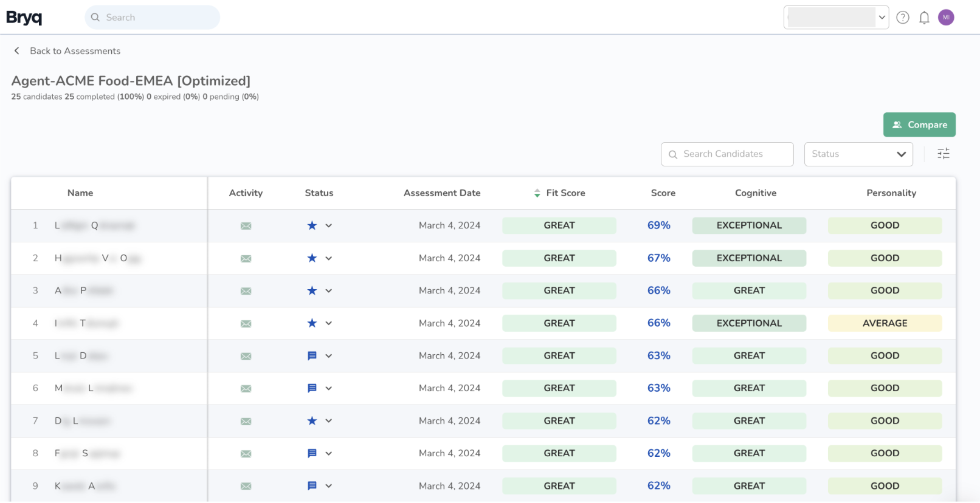This screenshot has width=980, height=503.
Task: Open the user profile avatar
Action: click(x=946, y=18)
